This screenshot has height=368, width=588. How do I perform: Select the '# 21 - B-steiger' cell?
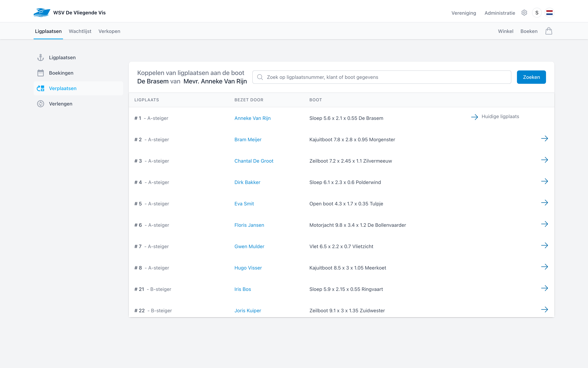coord(153,289)
